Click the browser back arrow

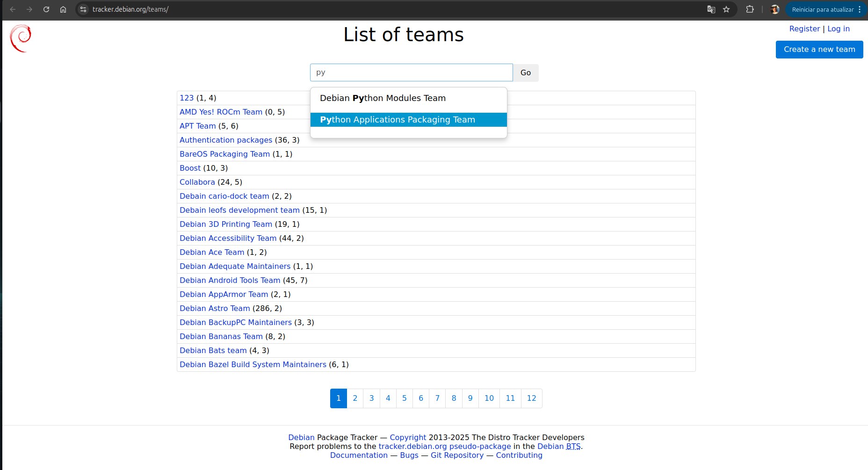coord(13,9)
